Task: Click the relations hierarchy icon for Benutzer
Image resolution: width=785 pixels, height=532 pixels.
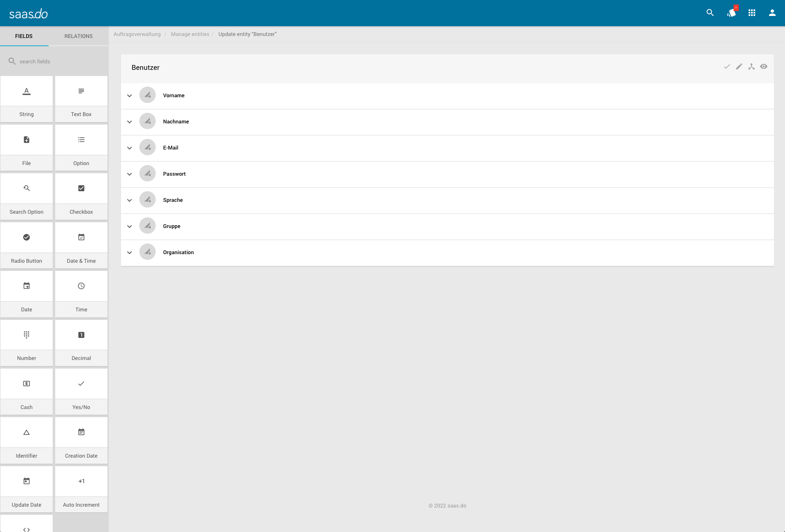Action: 751,67
